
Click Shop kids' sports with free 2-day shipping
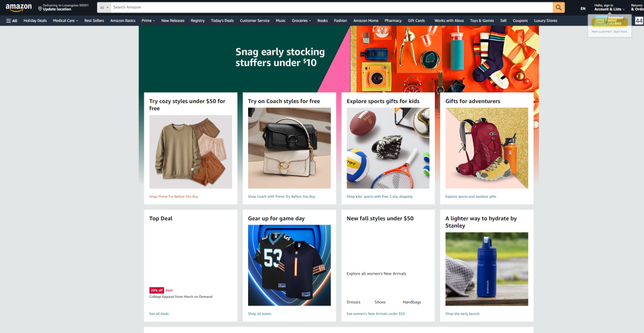tap(379, 197)
